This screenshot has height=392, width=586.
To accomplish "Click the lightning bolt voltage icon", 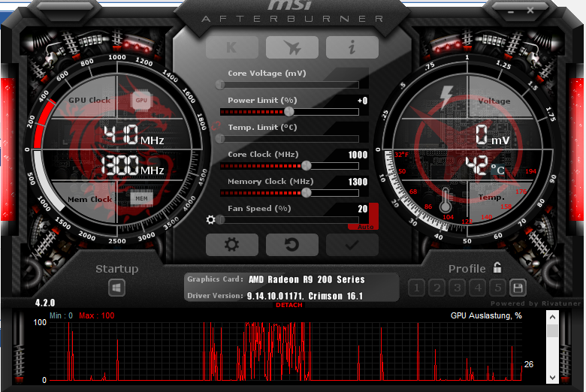I will tap(446, 97).
